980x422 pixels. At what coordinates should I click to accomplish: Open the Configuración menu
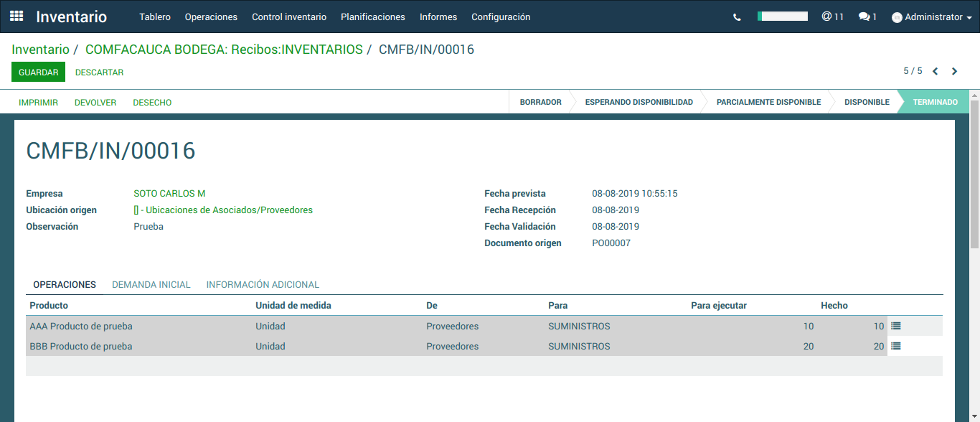pyautogui.click(x=501, y=17)
